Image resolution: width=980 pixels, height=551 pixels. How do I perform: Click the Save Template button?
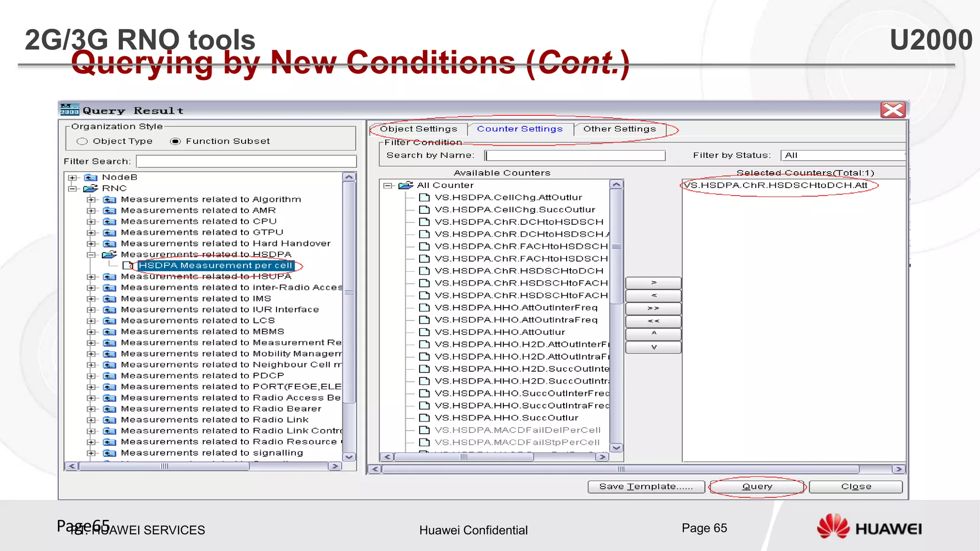pyautogui.click(x=646, y=487)
